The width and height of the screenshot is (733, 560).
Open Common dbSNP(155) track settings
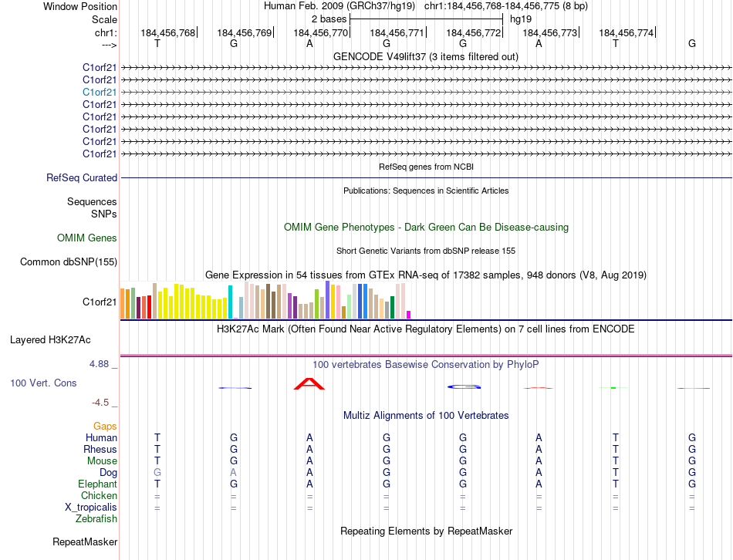point(69,261)
